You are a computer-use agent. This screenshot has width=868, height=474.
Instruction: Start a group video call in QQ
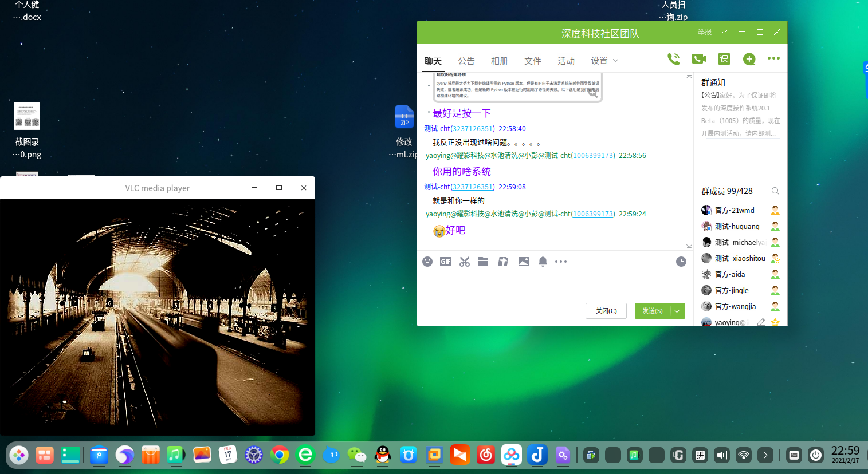[x=699, y=58]
